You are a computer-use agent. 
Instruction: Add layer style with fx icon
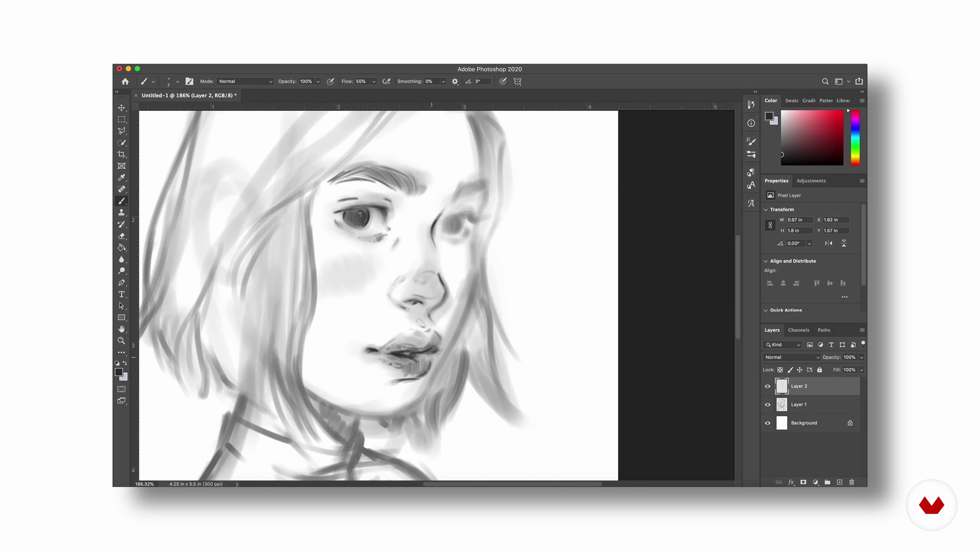pyautogui.click(x=791, y=482)
